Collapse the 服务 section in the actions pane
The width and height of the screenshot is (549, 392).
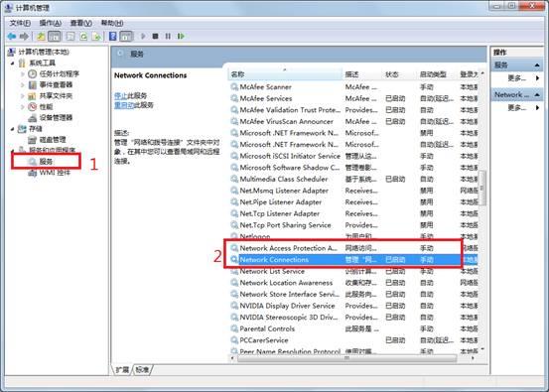coord(537,65)
